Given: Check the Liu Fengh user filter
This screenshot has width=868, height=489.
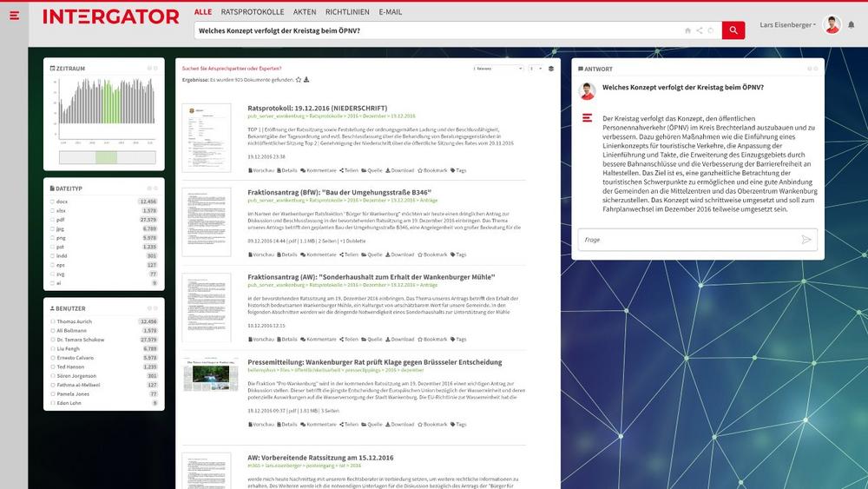Looking at the screenshot, I should coord(53,349).
